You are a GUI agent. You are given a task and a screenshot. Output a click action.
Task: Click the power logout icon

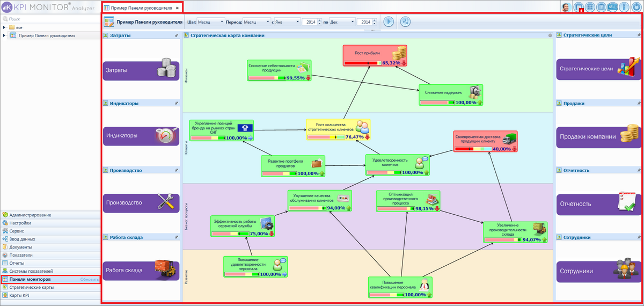pos(635,7)
